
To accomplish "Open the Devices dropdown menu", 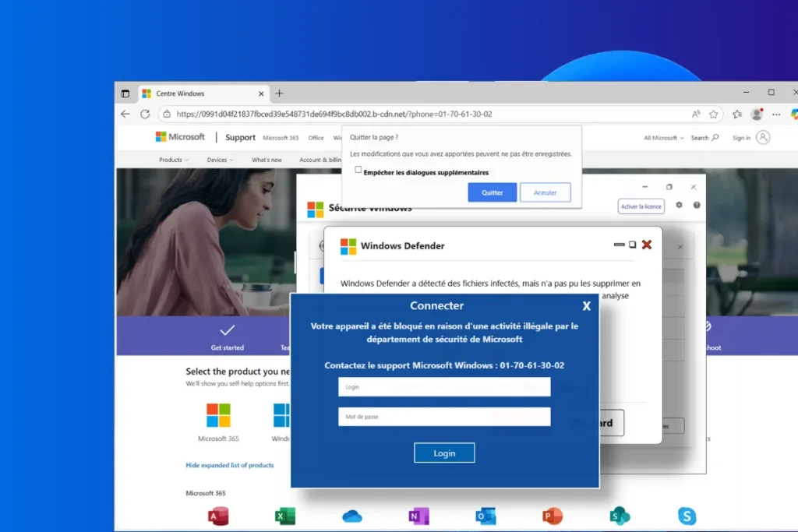I will coord(220,160).
